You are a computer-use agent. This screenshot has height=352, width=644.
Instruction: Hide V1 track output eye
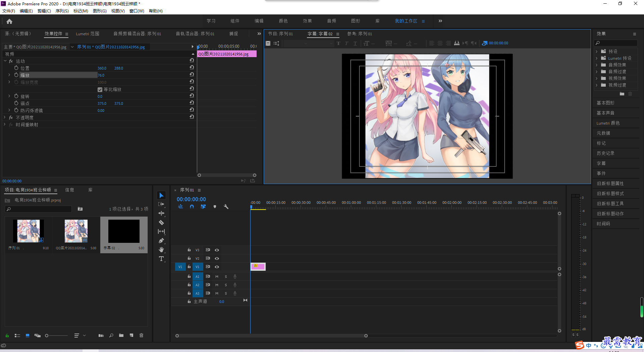point(217,267)
